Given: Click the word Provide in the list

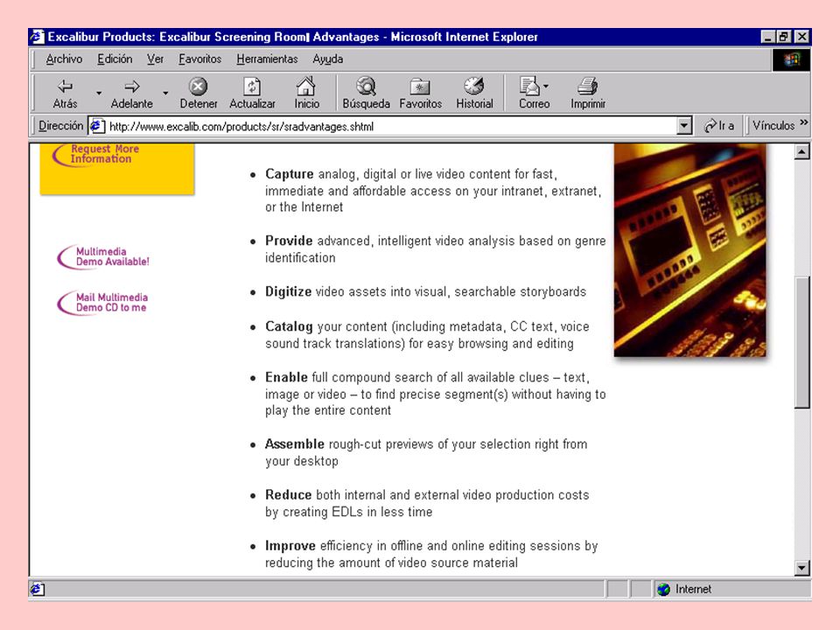Looking at the screenshot, I should pos(289,241).
